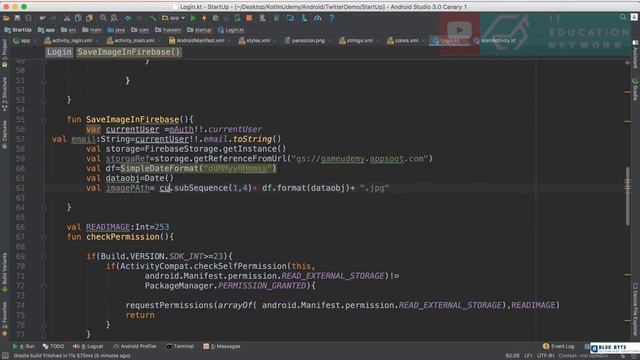This screenshot has height=360, width=640.
Task: Collapse the SaveImageInFirebase function fold marker
Action: (44, 120)
